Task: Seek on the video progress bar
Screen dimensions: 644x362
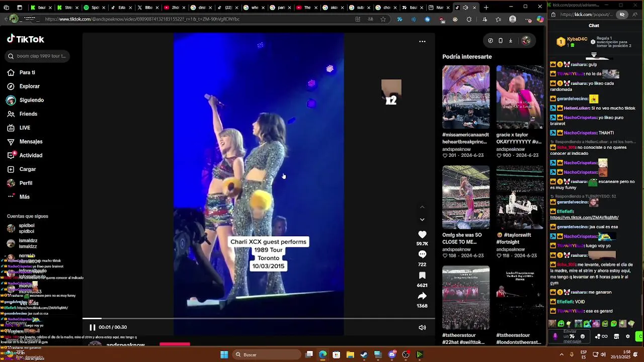Action: click(259, 319)
